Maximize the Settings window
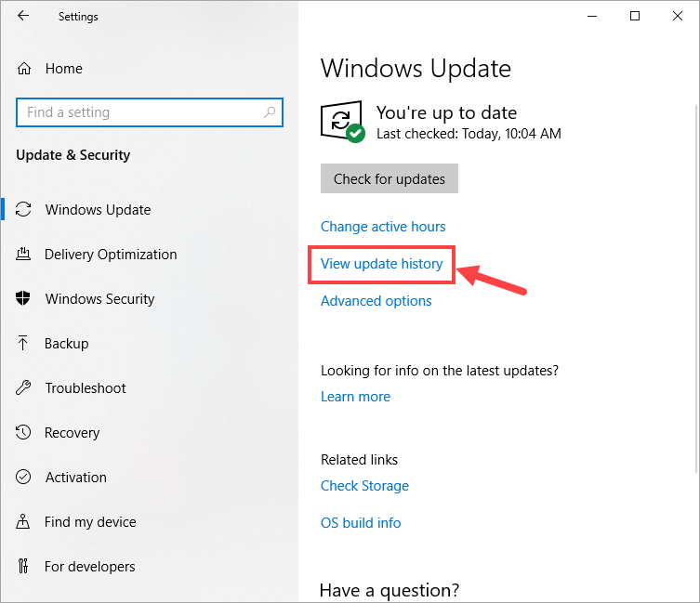 click(x=635, y=16)
